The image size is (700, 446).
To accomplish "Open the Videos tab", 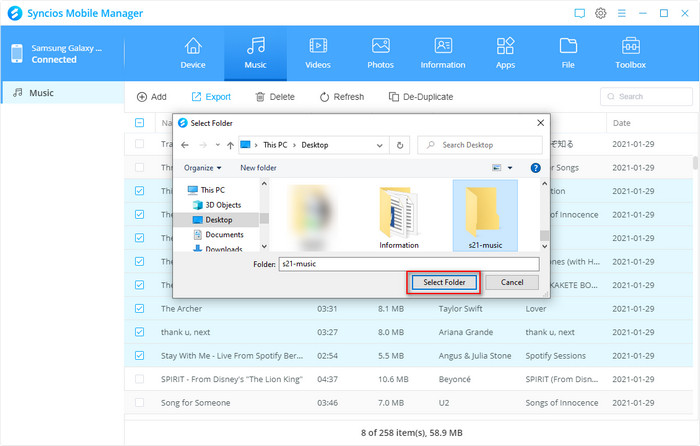I will [x=318, y=53].
